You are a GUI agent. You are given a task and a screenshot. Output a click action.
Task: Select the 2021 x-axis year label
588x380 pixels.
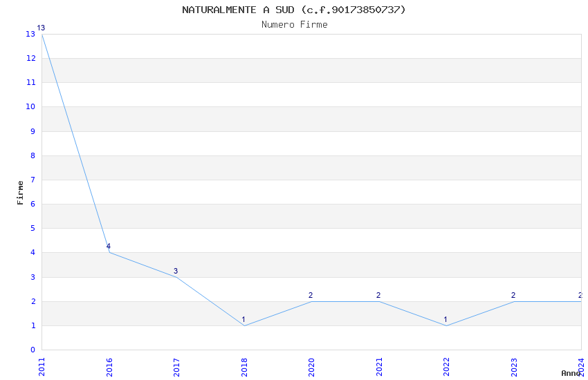pyautogui.click(x=379, y=367)
